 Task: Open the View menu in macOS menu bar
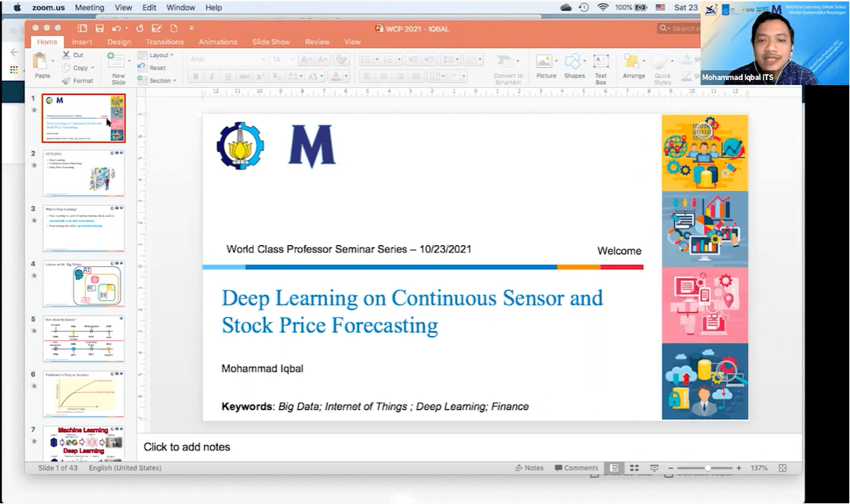[123, 7]
